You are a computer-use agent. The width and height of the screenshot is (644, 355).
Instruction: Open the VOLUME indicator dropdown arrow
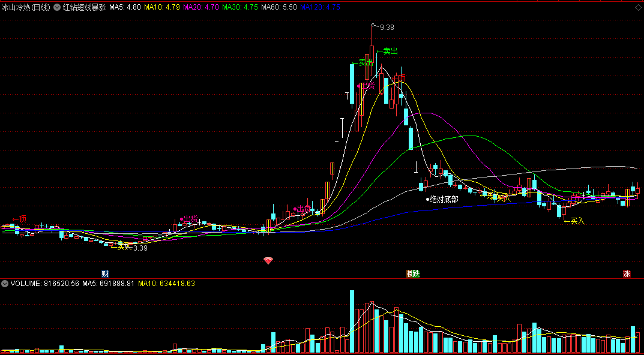click(x=5, y=283)
